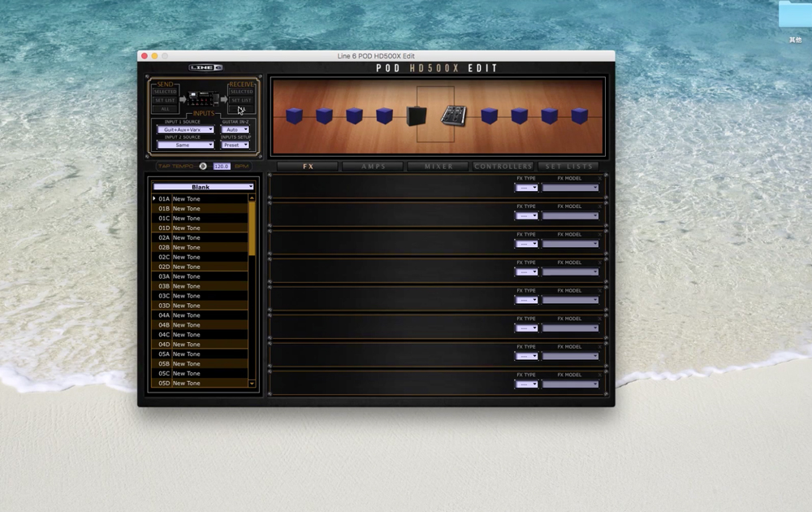Select preset 03A New Tone
812x512 pixels.
tap(200, 276)
